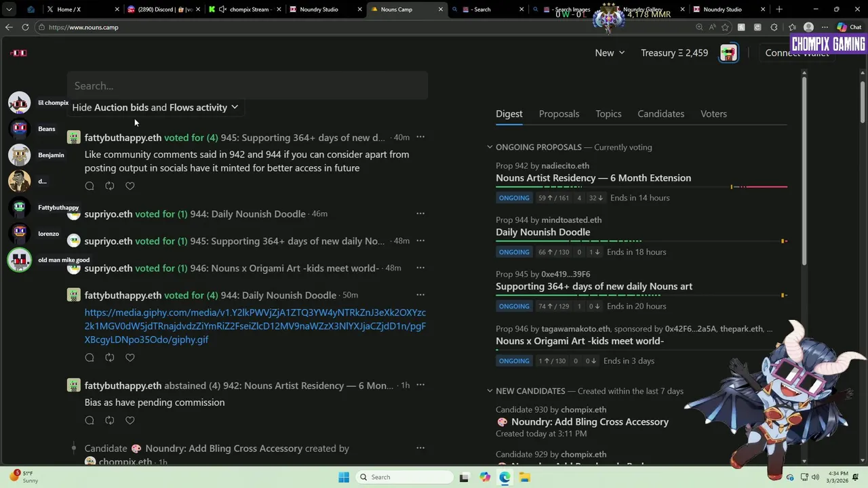Click the Search... input field
This screenshot has height=488, width=868.
pyautogui.click(x=248, y=85)
